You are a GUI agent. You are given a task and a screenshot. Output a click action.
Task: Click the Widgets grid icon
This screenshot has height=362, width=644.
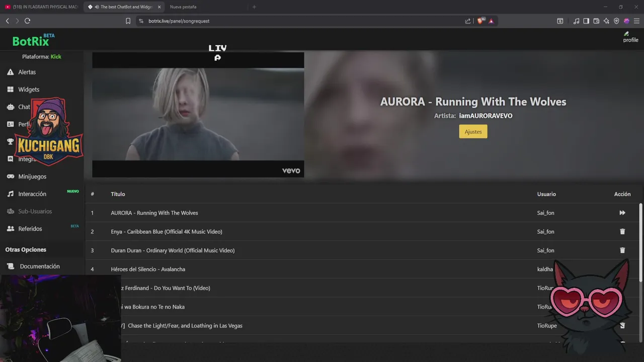[10, 89]
